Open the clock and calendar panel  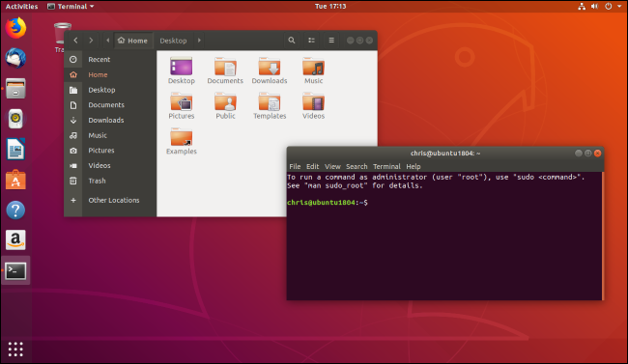pos(330,7)
